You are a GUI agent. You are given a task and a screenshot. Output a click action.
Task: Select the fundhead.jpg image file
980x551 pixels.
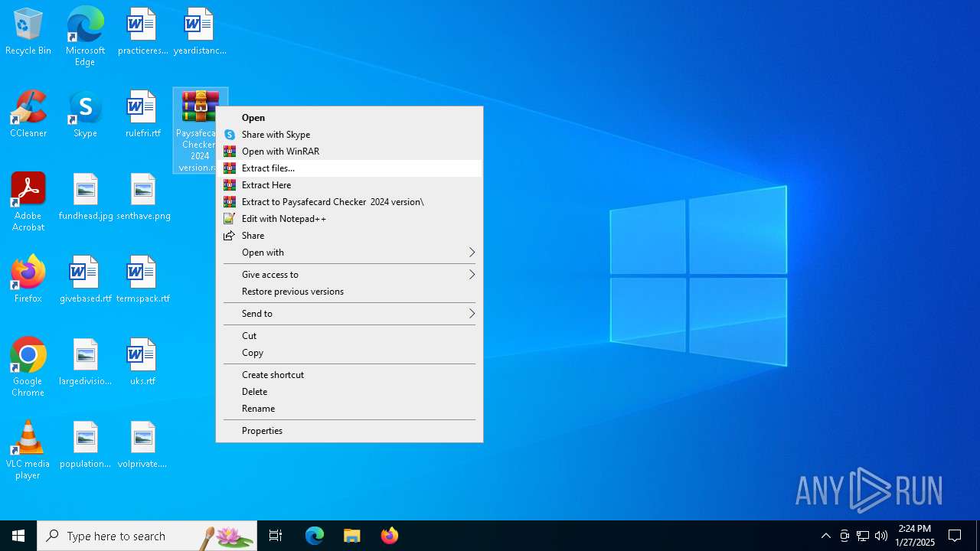pyautogui.click(x=85, y=197)
